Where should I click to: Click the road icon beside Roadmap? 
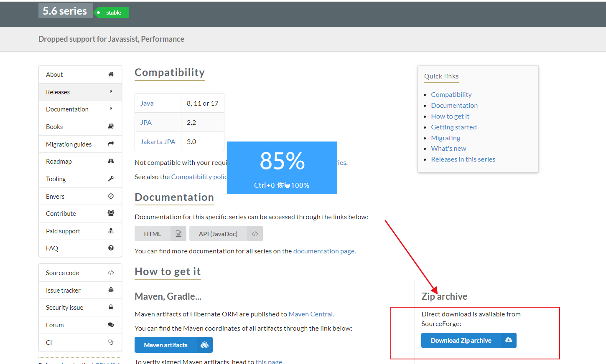pyautogui.click(x=111, y=161)
